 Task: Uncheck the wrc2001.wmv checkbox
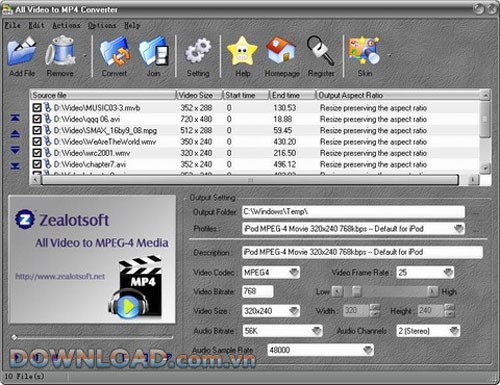37,153
